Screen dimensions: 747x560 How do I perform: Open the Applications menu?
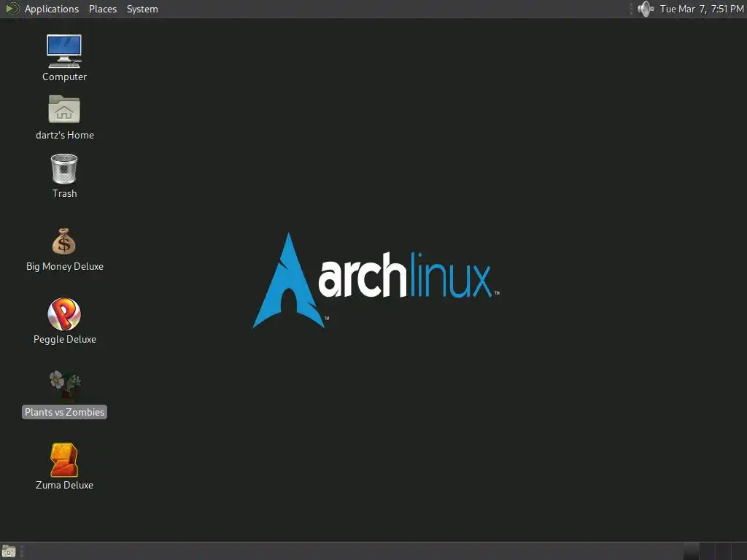tap(52, 9)
